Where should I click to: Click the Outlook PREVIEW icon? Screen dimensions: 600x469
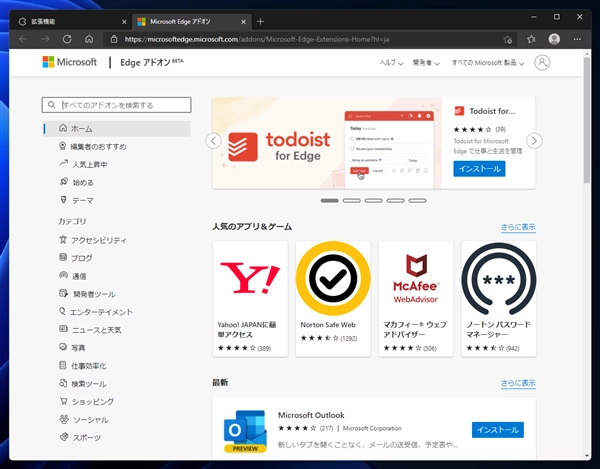(245, 431)
